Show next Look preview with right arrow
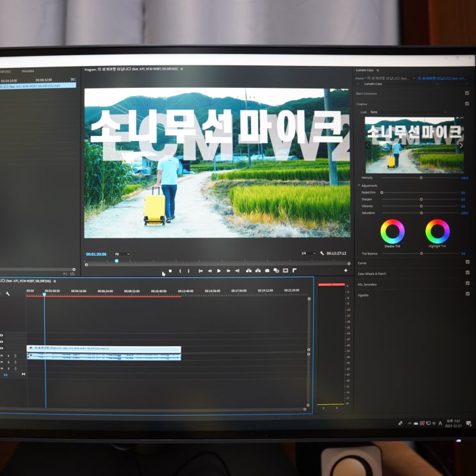Image resolution: width=476 pixels, height=476 pixels. tap(461, 145)
